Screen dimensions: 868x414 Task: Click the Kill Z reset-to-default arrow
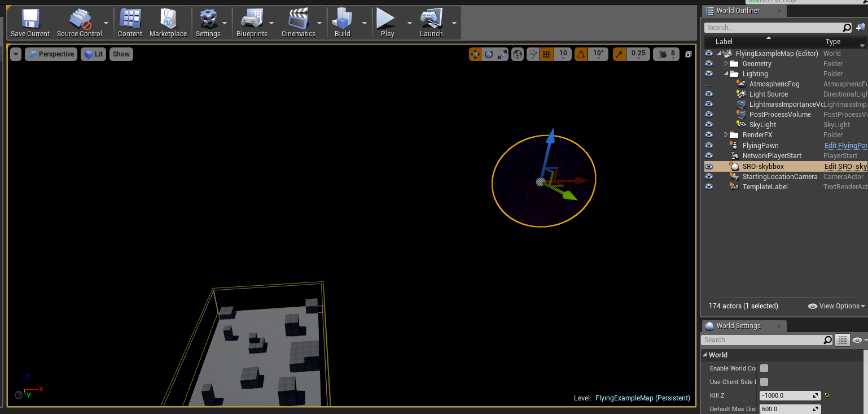(827, 395)
